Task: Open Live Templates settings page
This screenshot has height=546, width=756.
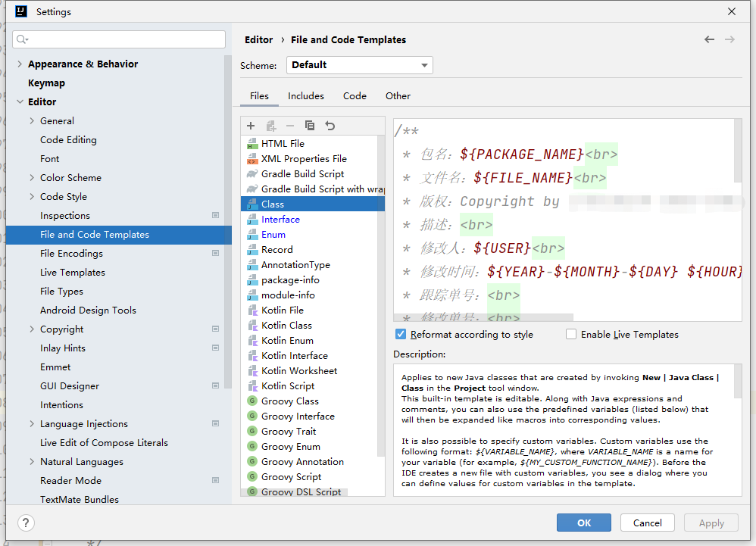Action: point(72,273)
